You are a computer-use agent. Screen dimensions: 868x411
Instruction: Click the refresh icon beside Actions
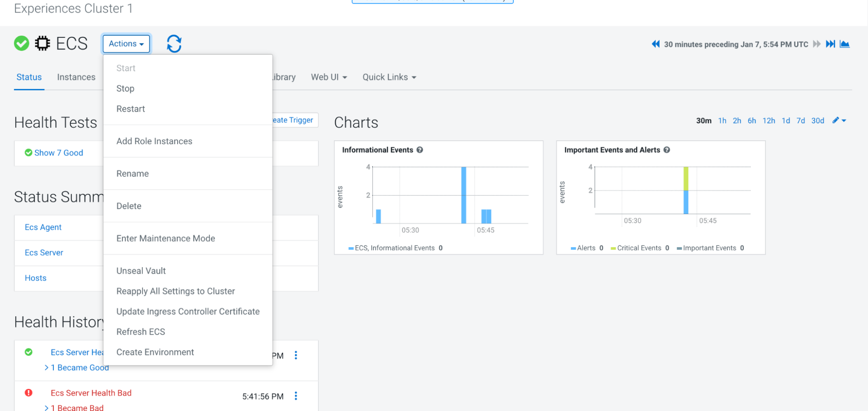click(174, 44)
